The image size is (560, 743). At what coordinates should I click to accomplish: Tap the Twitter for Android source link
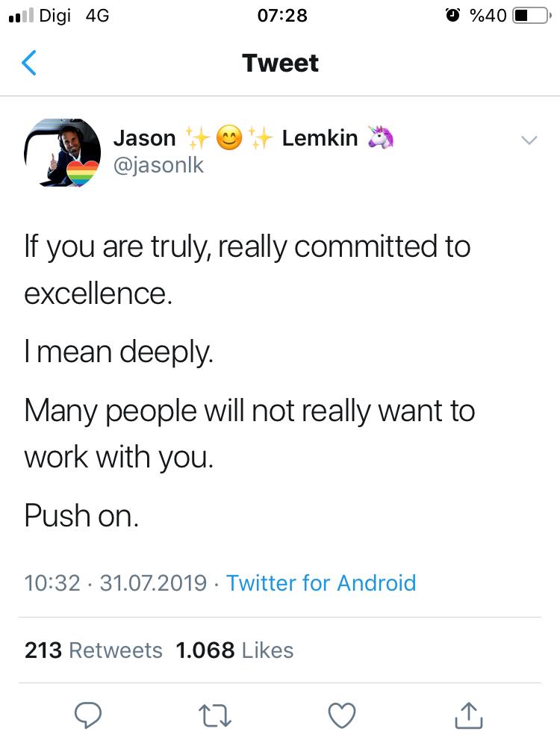(x=321, y=582)
